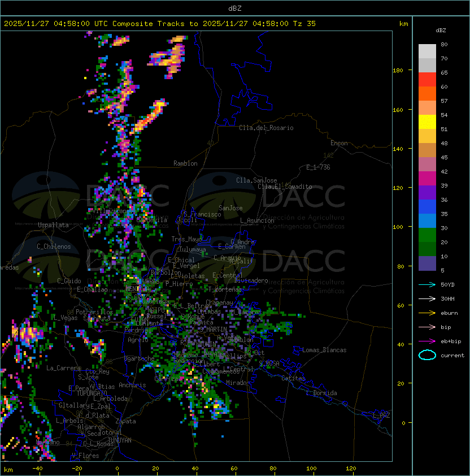Click the 'eburn' legend label
The width and height of the screenshot is (470, 476).
(x=449, y=313)
